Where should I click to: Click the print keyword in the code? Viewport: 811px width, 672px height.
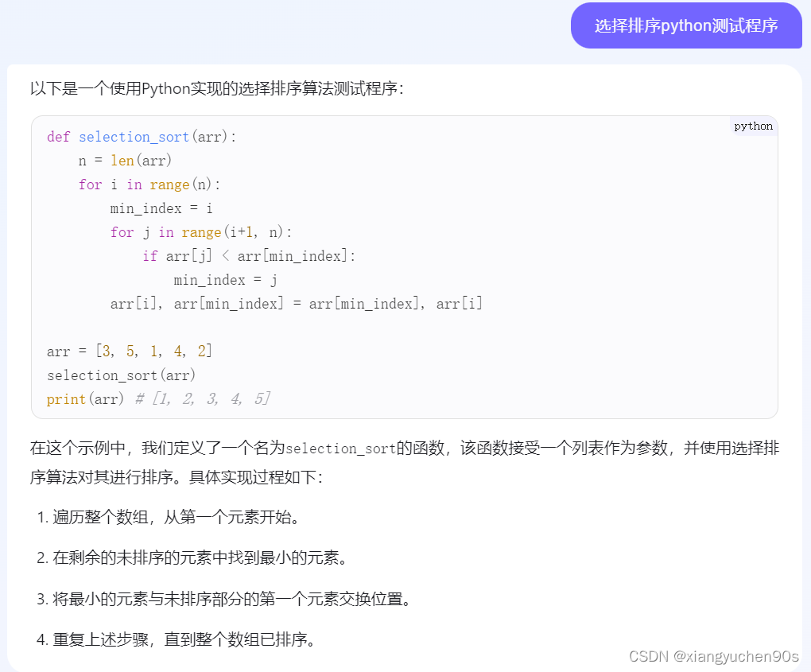66,398
